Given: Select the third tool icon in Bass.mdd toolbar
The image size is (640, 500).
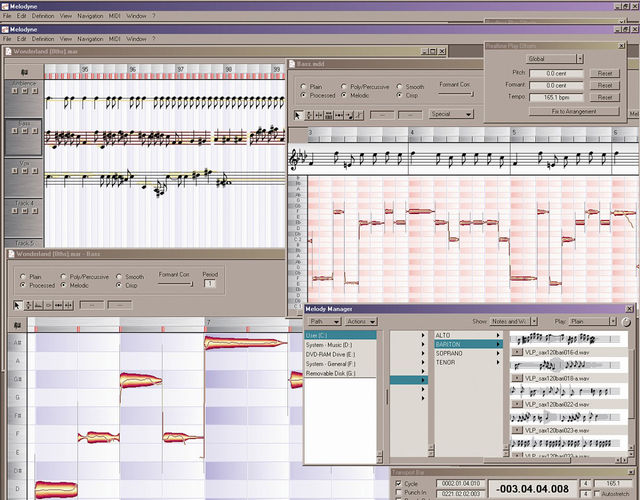Looking at the screenshot, I should [x=319, y=115].
